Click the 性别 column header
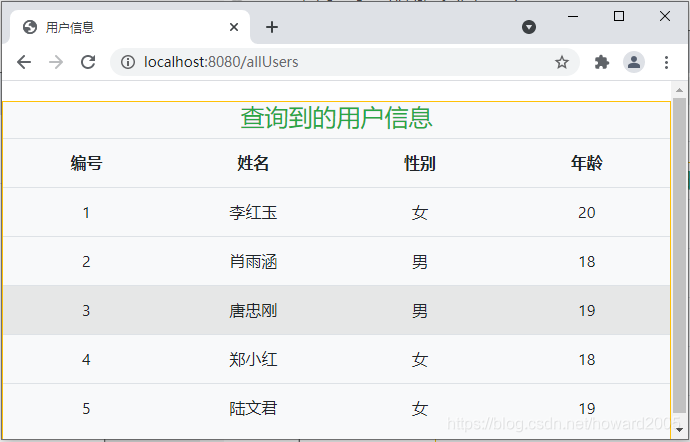 420,163
